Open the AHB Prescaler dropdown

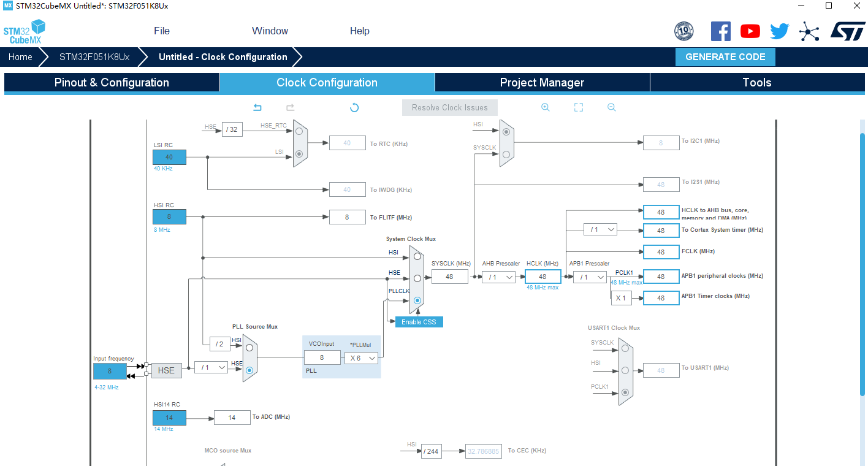pos(498,277)
